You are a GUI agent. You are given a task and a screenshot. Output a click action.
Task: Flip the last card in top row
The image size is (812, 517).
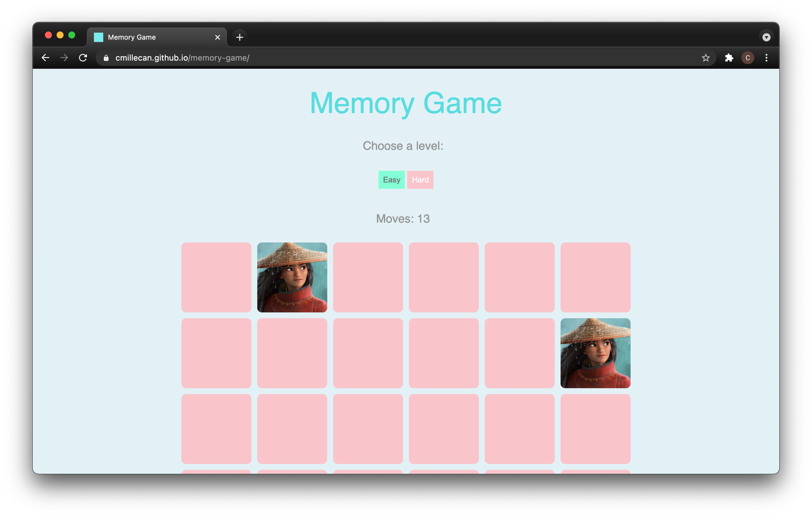[x=595, y=277]
